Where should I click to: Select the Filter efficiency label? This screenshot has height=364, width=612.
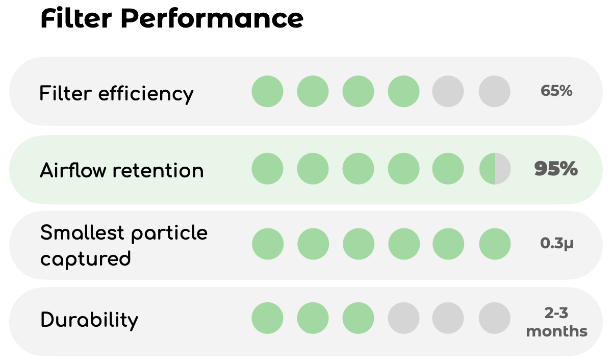(x=117, y=93)
